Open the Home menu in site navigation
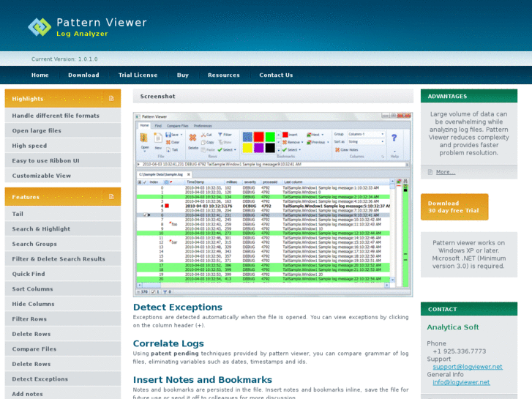The height and width of the screenshot is (399, 532). (x=40, y=75)
